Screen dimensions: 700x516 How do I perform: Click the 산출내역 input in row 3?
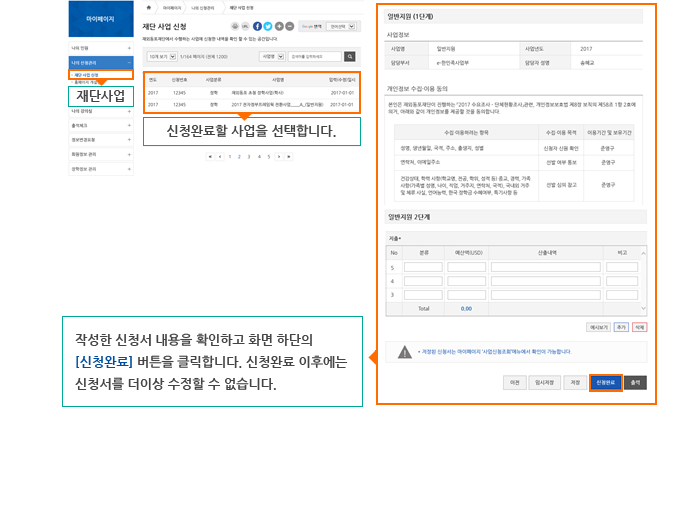(546, 295)
